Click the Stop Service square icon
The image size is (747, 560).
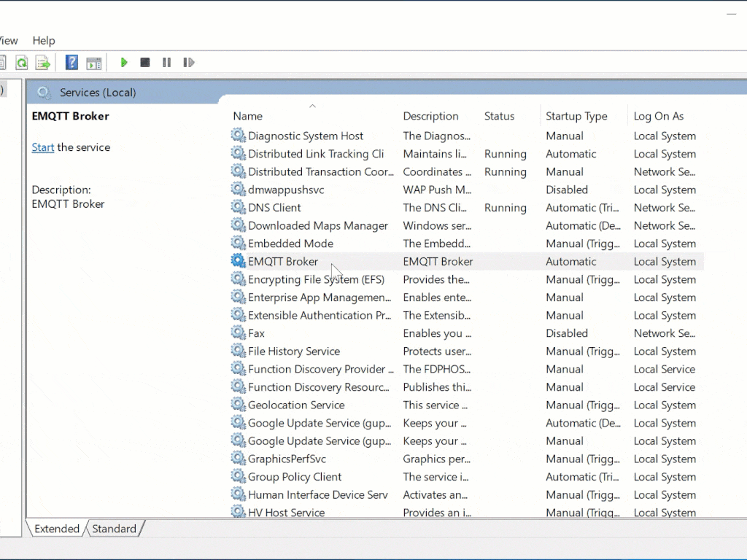(x=145, y=63)
